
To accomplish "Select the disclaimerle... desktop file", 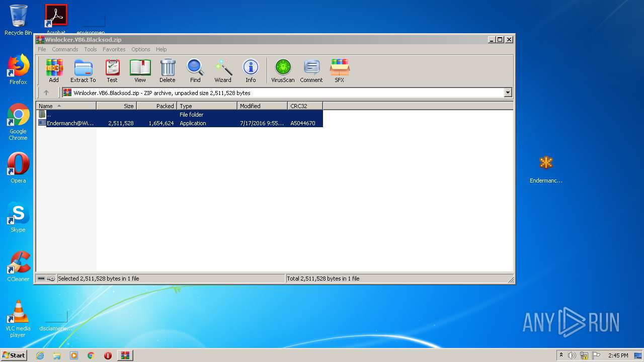I will (x=56, y=321).
